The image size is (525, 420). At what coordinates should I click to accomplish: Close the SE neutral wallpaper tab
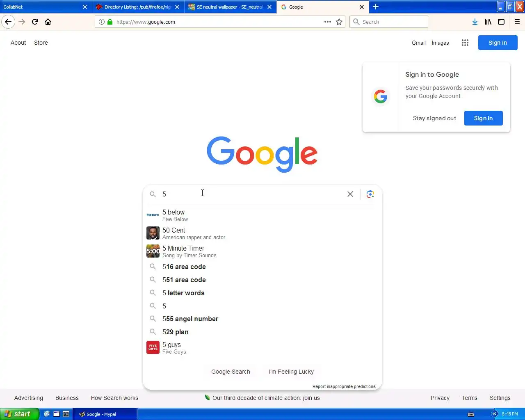tap(269, 7)
